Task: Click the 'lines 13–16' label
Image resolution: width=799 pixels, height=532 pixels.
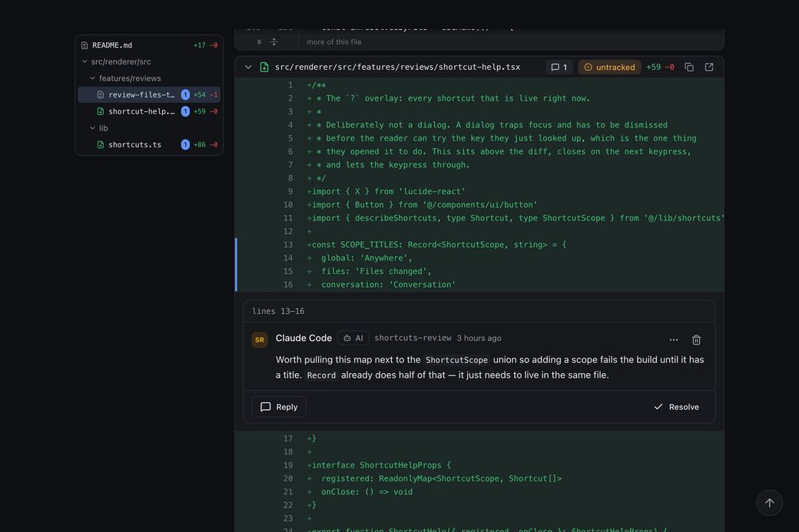Action: (278, 311)
